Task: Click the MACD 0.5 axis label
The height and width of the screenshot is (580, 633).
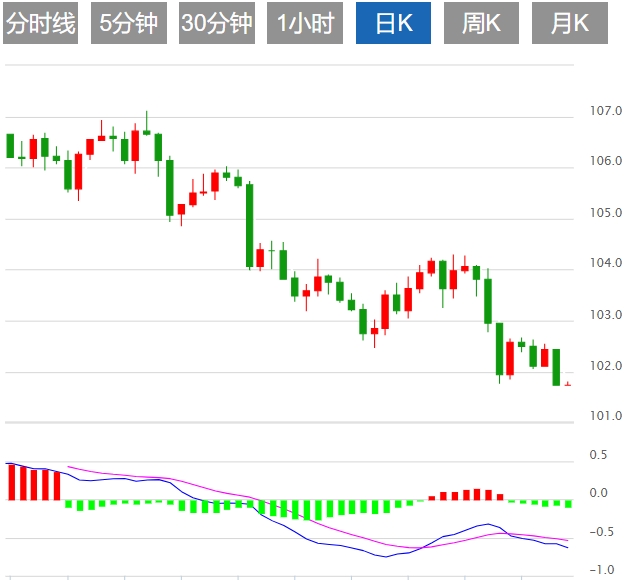Action: click(598, 455)
